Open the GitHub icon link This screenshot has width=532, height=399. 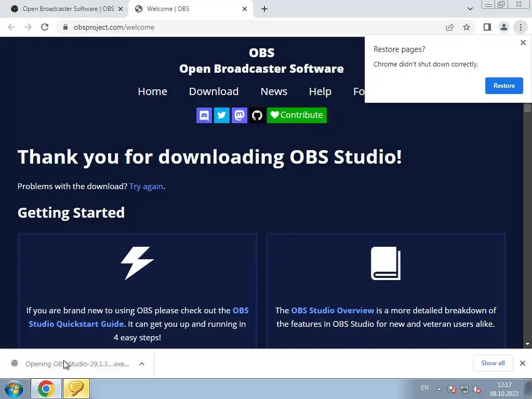tap(257, 115)
